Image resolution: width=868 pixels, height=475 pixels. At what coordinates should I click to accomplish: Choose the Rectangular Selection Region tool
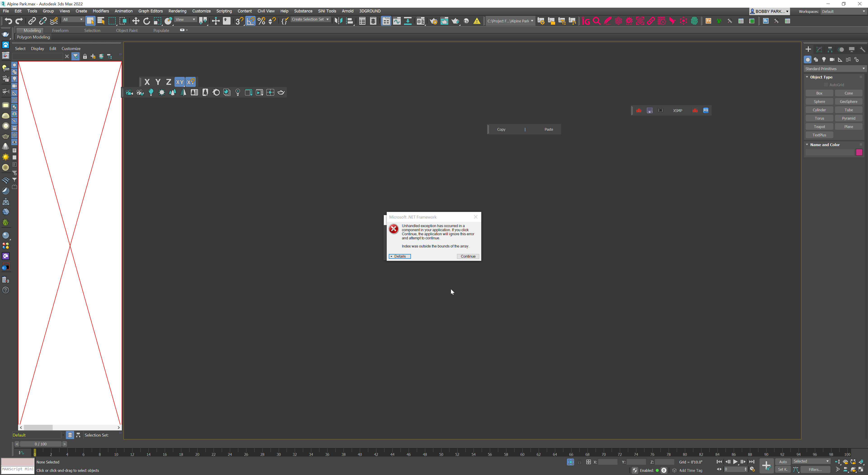coord(112,21)
